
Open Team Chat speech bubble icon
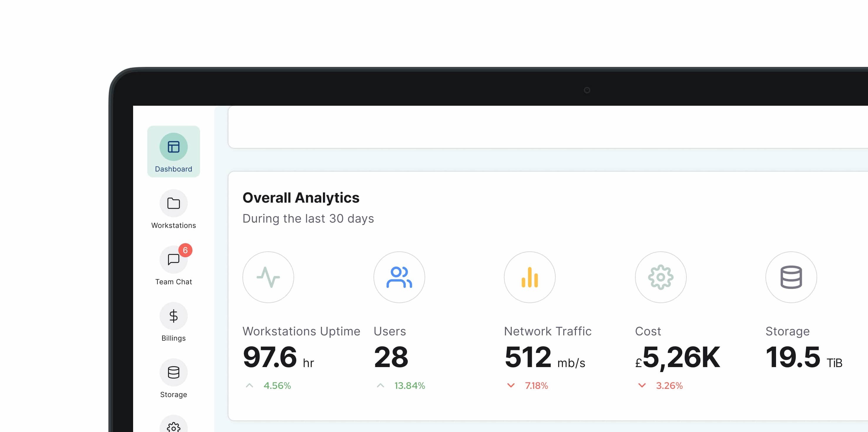tap(173, 260)
